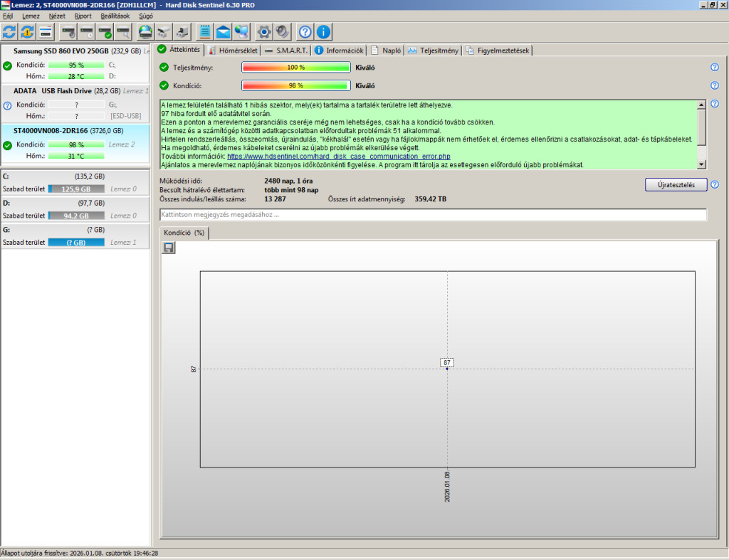
Task: Open the Riport menu
Action: click(x=83, y=15)
